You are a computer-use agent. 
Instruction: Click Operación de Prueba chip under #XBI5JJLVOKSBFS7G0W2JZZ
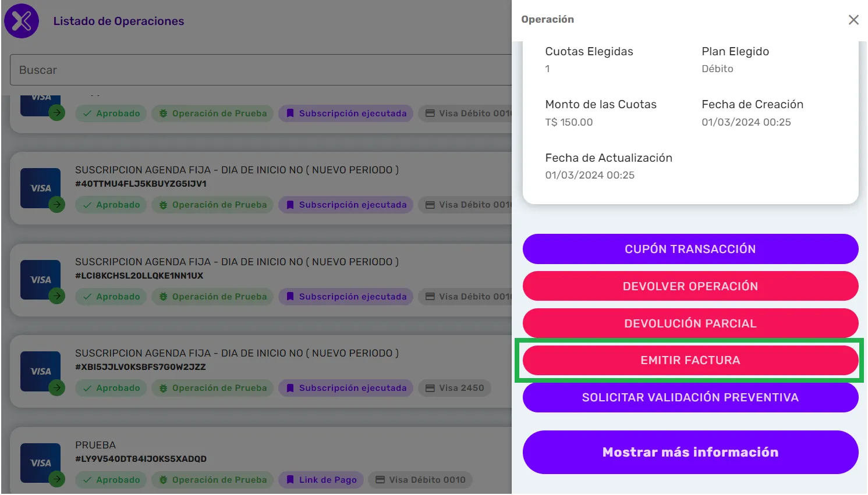pyautogui.click(x=212, y=388)
